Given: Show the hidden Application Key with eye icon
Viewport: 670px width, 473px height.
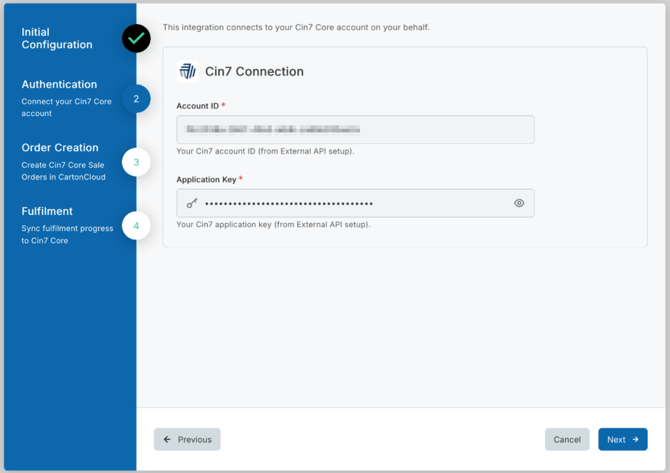Looking at the screenshot, I should pyautogui.click(x=519, y=203).
